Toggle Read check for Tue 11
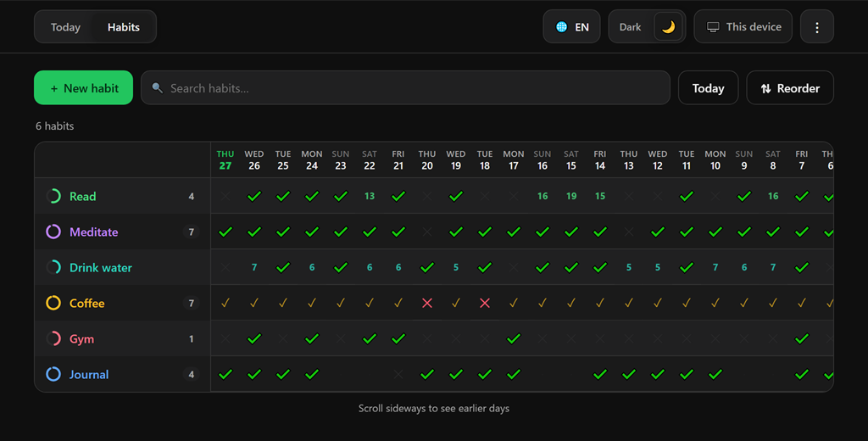The width and height of the screenshot is (868, 441). (687, 196)
